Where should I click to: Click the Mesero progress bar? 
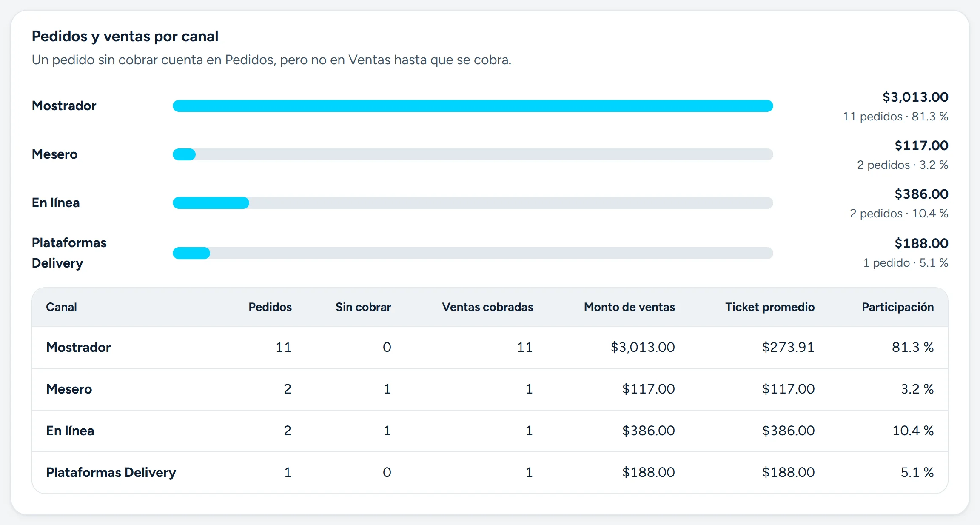tap(473, 154)
